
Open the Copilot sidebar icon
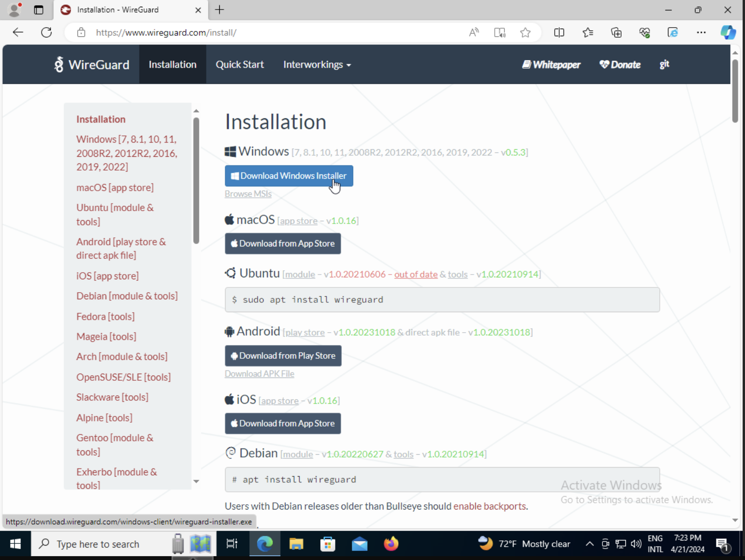pyautogui.click(x=728, y=32)
